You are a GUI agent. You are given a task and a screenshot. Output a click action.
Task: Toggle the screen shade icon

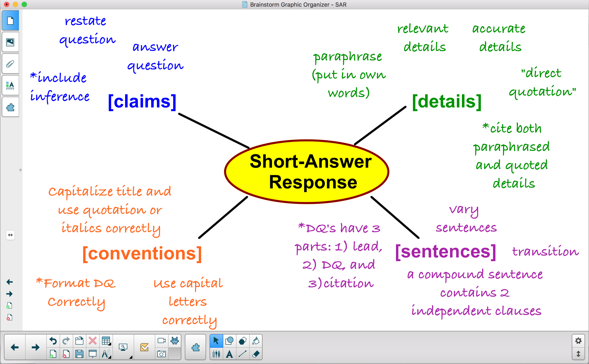(x=92, y=354)
